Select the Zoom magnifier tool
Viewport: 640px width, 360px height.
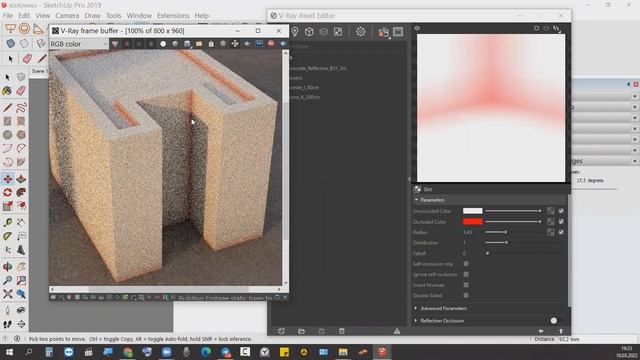click(x=7, y=280)
